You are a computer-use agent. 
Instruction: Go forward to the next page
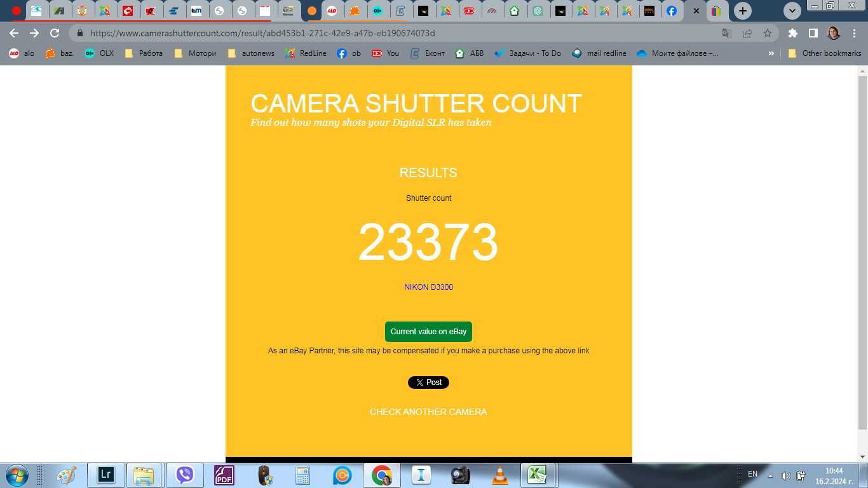(x=34, y=33)
